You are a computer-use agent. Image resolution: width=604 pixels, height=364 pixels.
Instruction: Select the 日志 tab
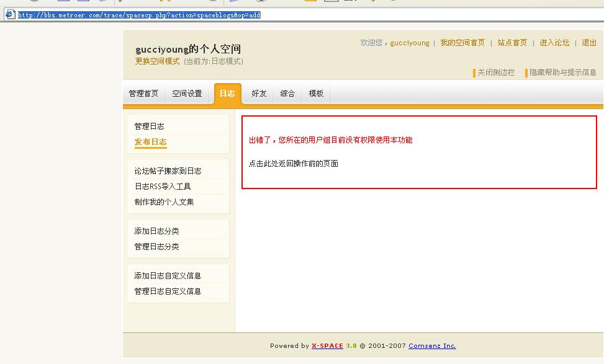point(227,94)
